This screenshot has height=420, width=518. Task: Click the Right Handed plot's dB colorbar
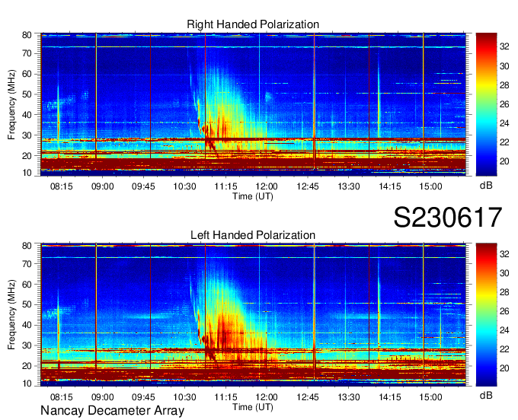coord(486,104)
